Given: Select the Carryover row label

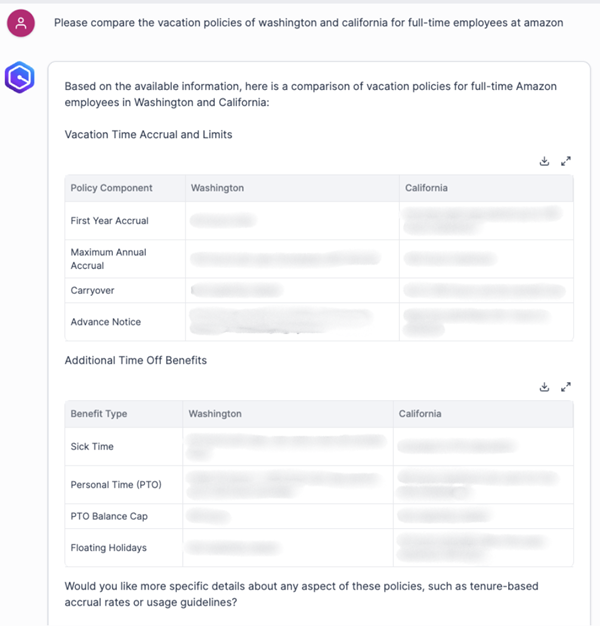Looking at the screenshot, I should click(92, 290).
